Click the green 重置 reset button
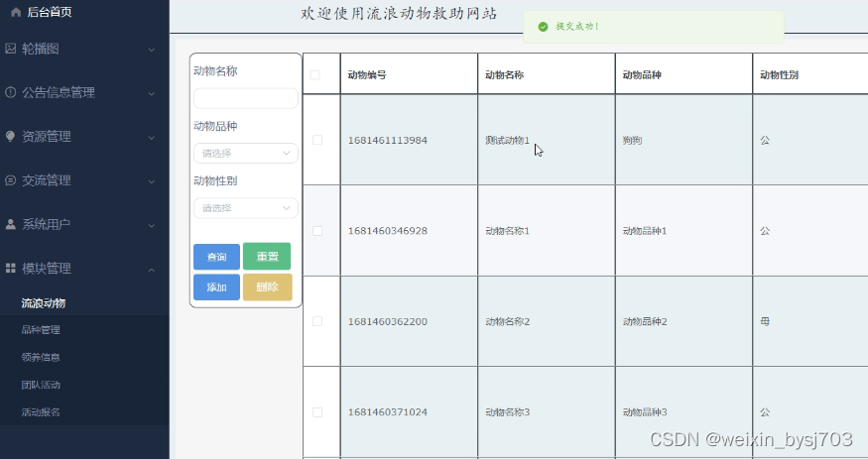The width and height of the screenshot is (868, 459). point(267,256)
